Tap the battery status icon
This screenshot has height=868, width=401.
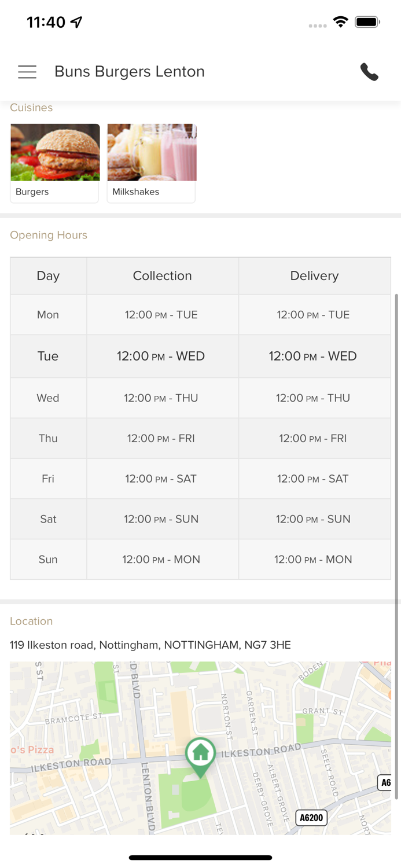pos(367,22)
